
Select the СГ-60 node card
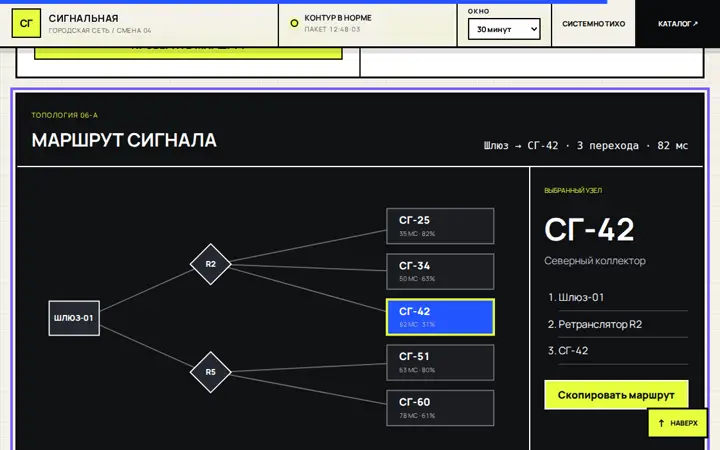(x=440, y=408)
